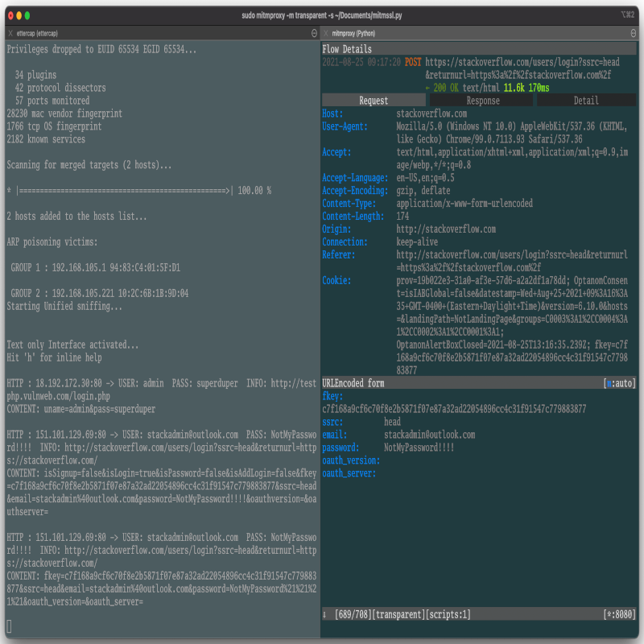Click the [689/708] flow counter in status bar
Screen dimensions: 644x644
point(353,614)
